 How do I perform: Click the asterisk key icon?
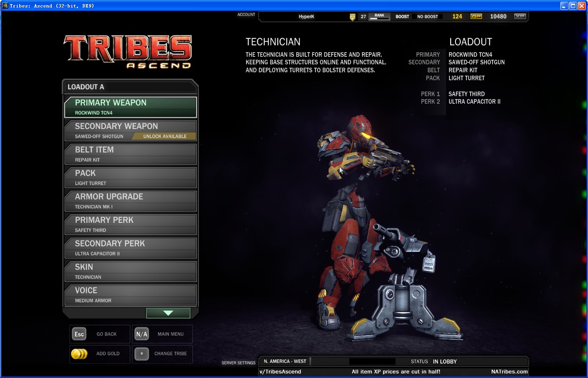tap(142, 354)
